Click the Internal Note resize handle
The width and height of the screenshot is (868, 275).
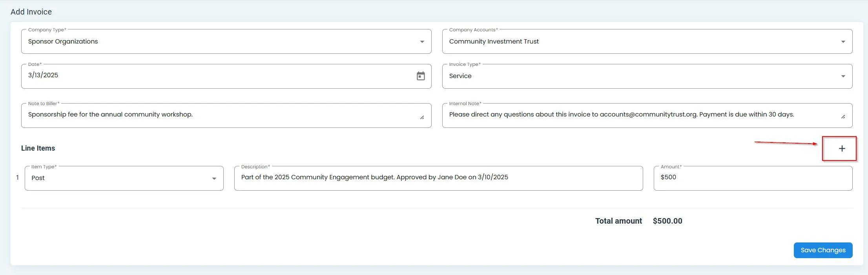pyautogui.click(x=843, y=117)
